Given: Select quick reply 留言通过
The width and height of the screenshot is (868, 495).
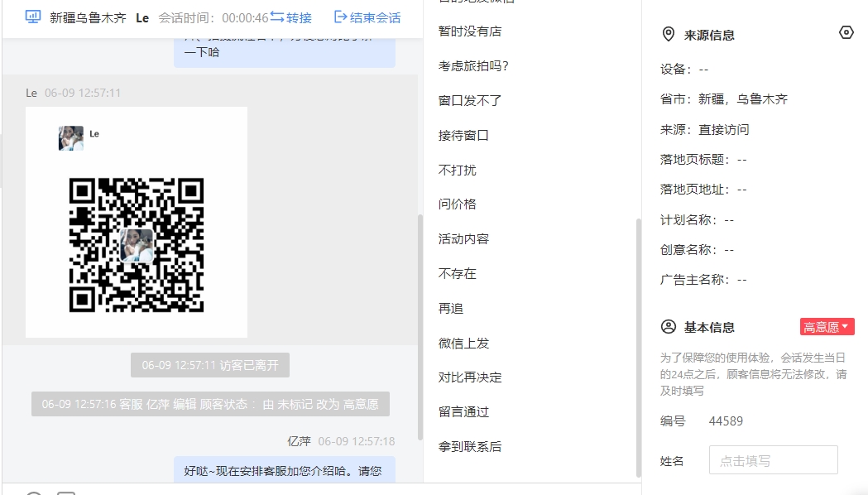Looking at the screenshot, I should point(463,412).
